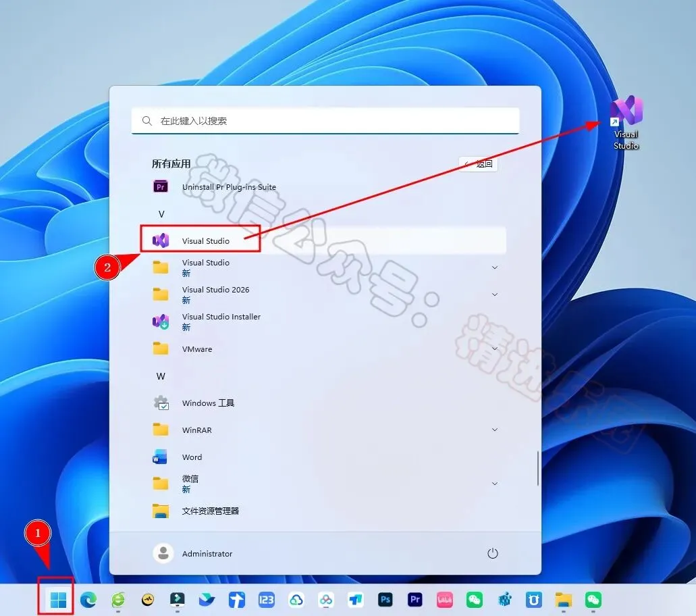Image resolution: width=696 pixels, height=616 pixels.
Task: Expand the Visual Studio 2026 folder chevron
Action: pyautogui.click(x=495, y=294)
